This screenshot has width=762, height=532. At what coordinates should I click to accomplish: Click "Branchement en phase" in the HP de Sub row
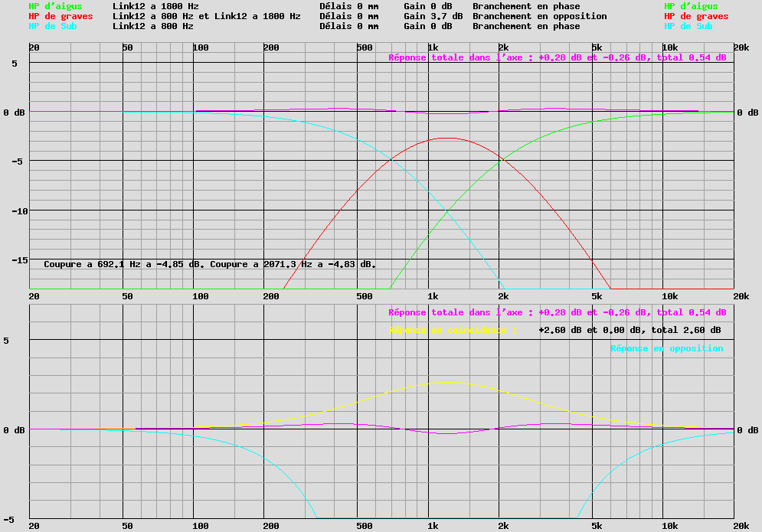pos(526,26)
